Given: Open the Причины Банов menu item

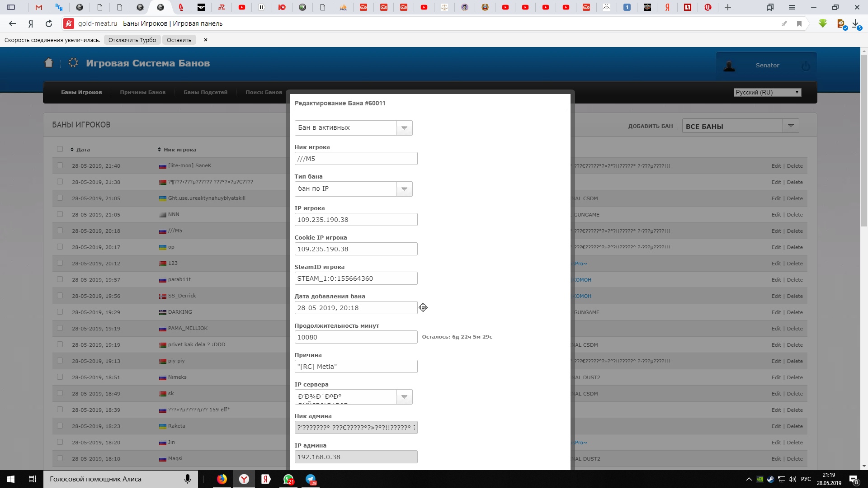Looking at the screenshot, I should [x=142, y=92].
